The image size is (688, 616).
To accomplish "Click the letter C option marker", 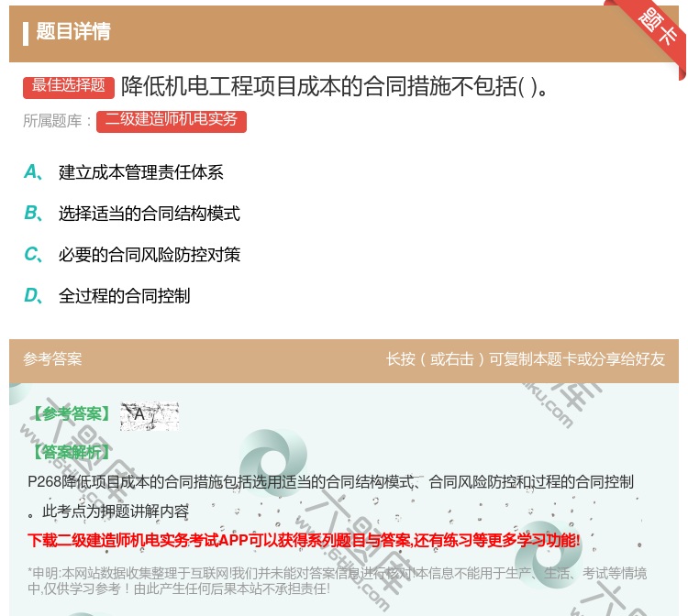I will (33, 254).
